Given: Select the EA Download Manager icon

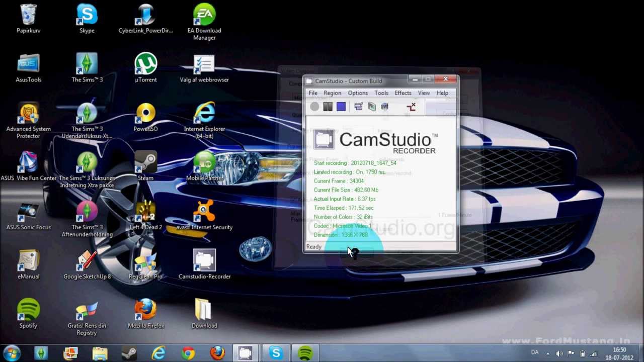Looking at the screenshot, I should coord(204,23).
